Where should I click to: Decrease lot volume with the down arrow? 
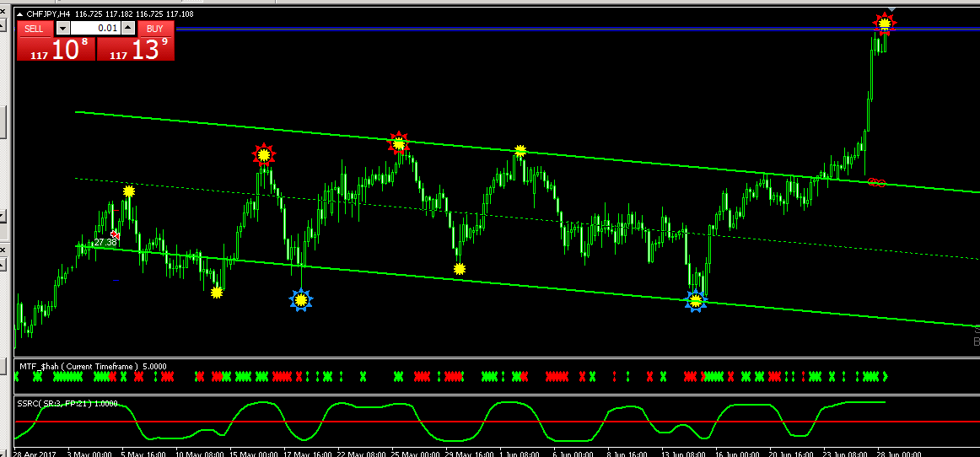click(62, 28)
